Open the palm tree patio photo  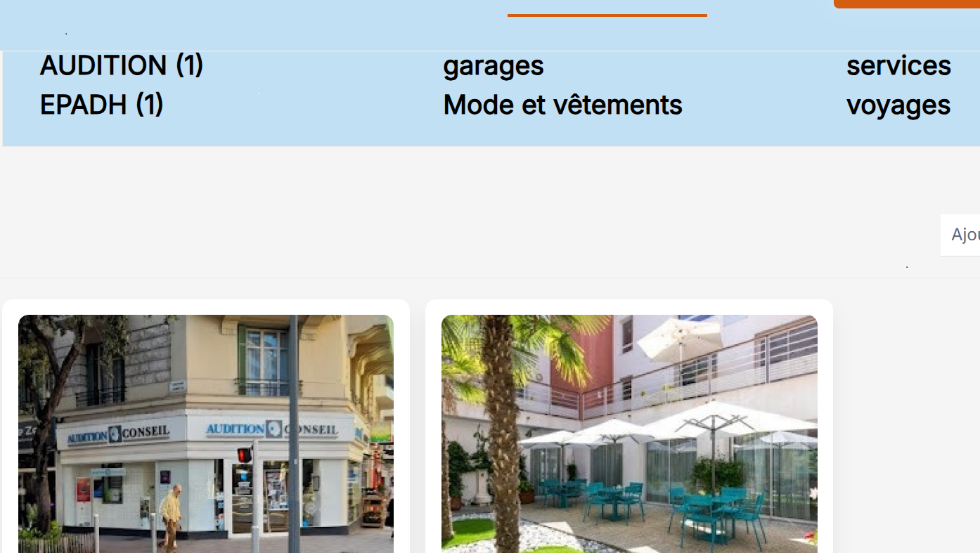(x=629, y=434)
